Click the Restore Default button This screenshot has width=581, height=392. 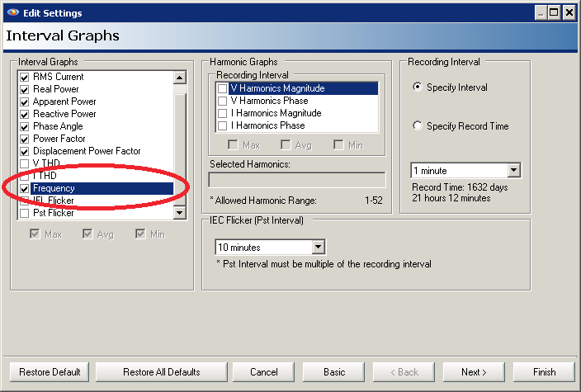point(50,372)
